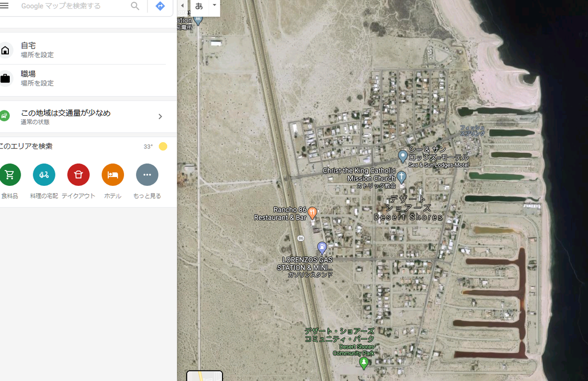Click the home icon beside 自宅
The image size is (588, 381).
click(5, 50)
